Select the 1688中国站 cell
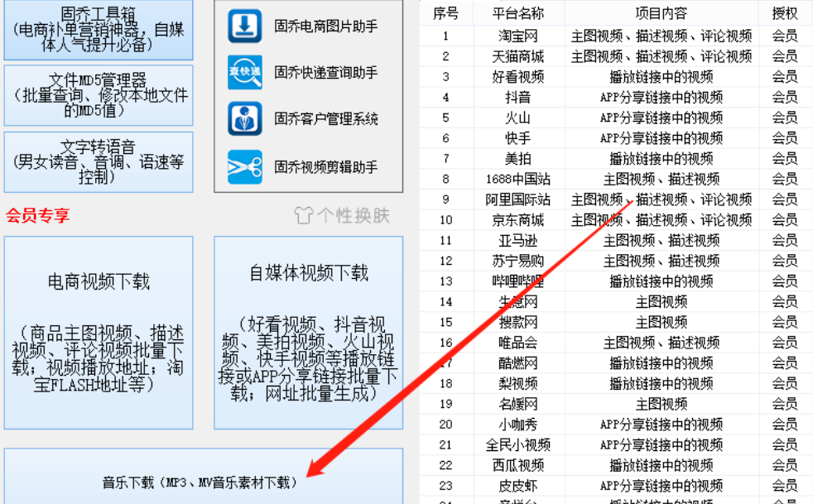The image size is (813, 504). coord(518,179)
